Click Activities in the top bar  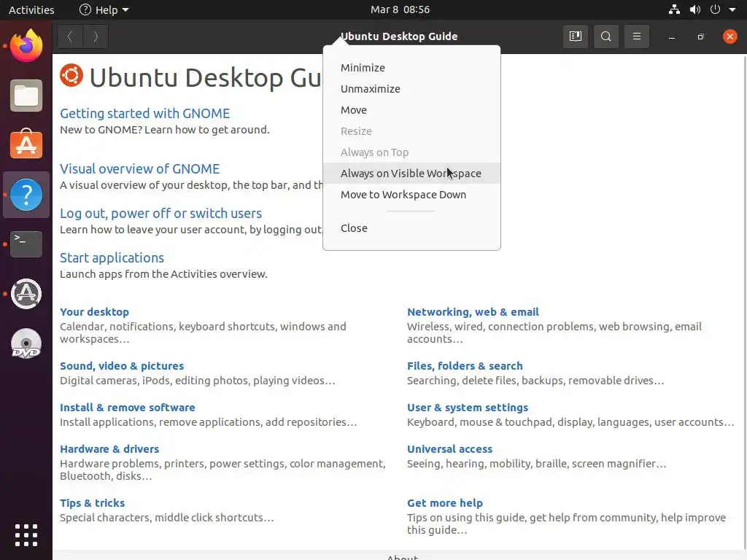[31, 9]
